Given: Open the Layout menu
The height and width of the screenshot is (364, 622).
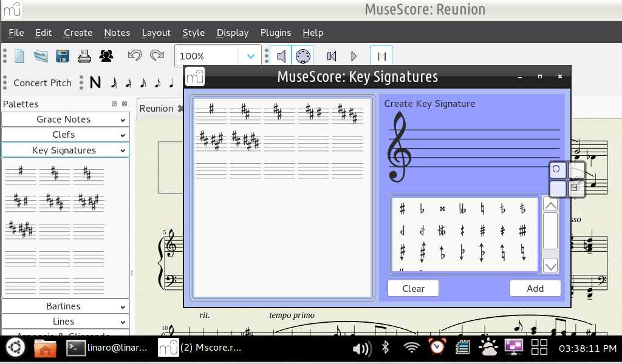Looking at the screenshot, I should click(x=156, y=33).
